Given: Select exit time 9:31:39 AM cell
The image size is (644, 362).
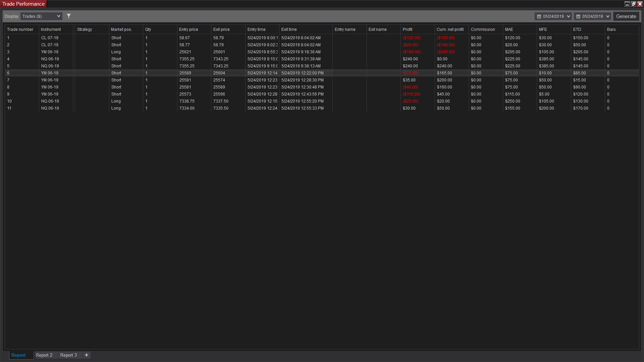Looking at the screenshot, I should pos(301,59).
